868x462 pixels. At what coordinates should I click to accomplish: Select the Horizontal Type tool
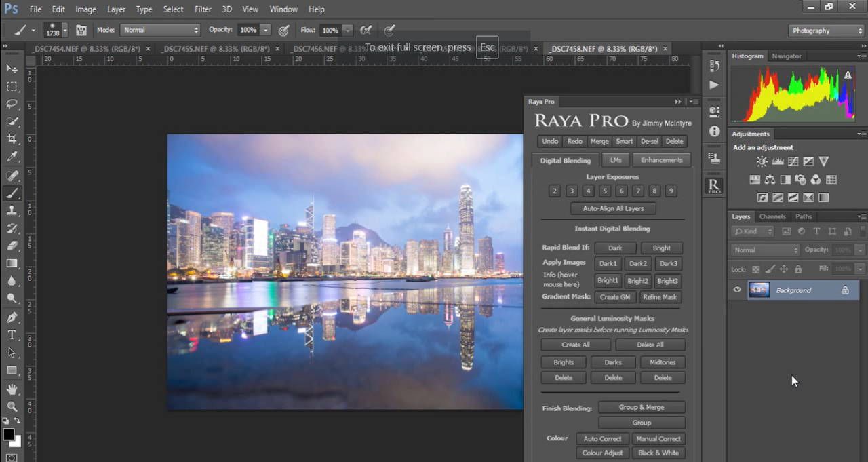click(x=12, y=335)
